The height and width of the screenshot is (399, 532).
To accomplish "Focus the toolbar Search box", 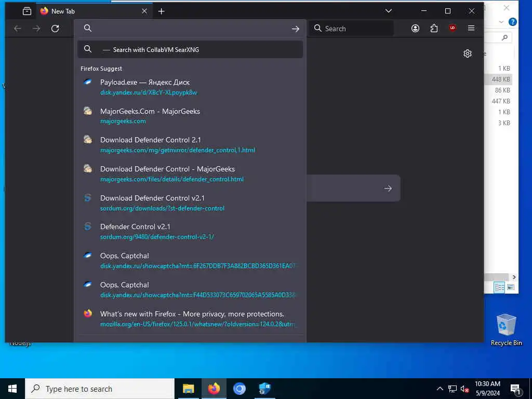I will (351, 29).
